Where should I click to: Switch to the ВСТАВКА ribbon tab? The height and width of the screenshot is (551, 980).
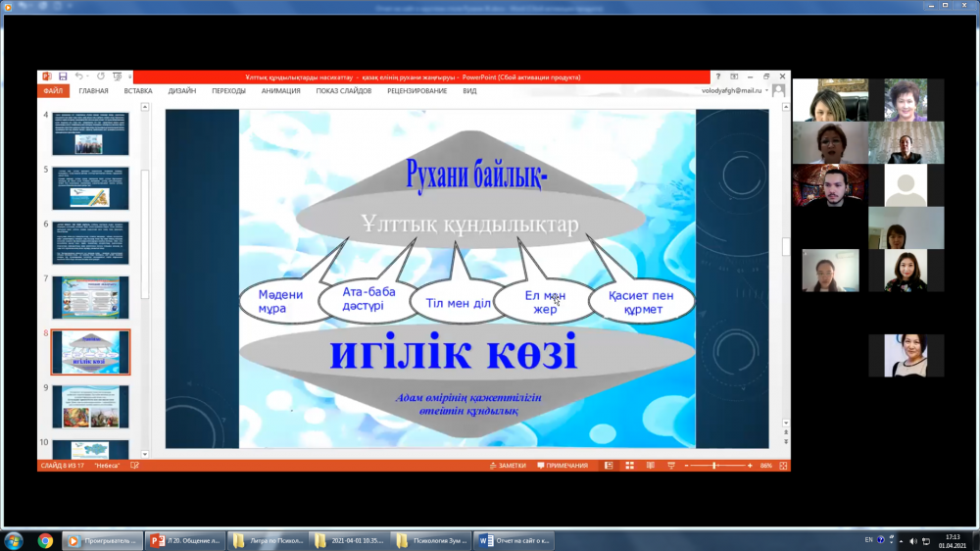pyautogui.click(x=138, y=90)
